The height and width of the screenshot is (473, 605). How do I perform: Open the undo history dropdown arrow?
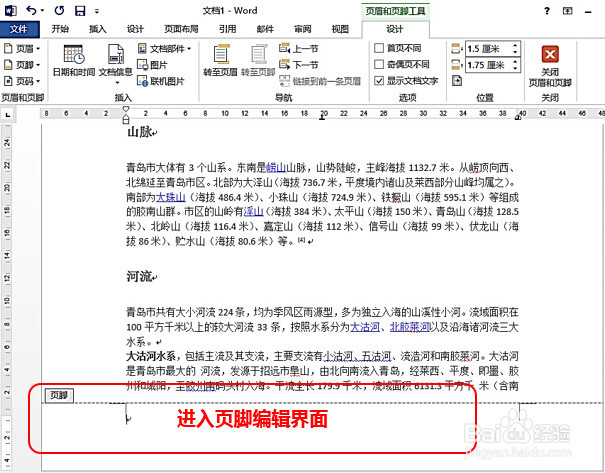click(x=42, y=11)
